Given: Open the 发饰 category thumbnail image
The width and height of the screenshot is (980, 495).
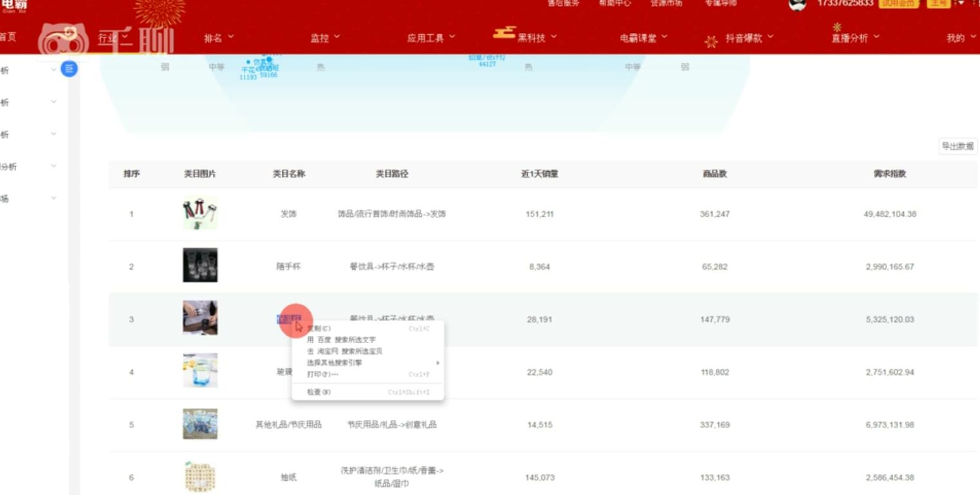Looking at the screenshot, I should pyautogui.click(x=200, y=213).
